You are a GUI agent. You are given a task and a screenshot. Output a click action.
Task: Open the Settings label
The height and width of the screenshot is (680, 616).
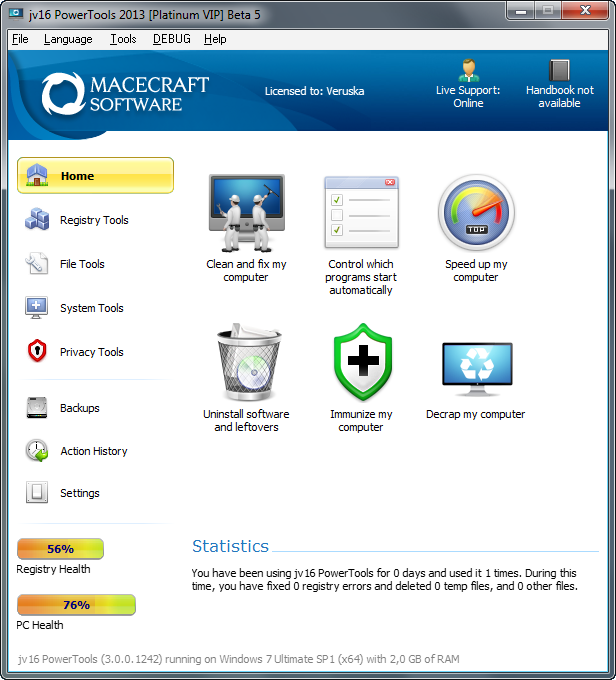pos(80,494)
